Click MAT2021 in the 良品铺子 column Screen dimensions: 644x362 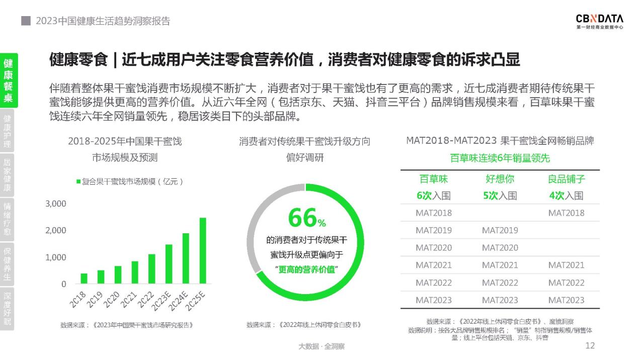pos(567,265)
